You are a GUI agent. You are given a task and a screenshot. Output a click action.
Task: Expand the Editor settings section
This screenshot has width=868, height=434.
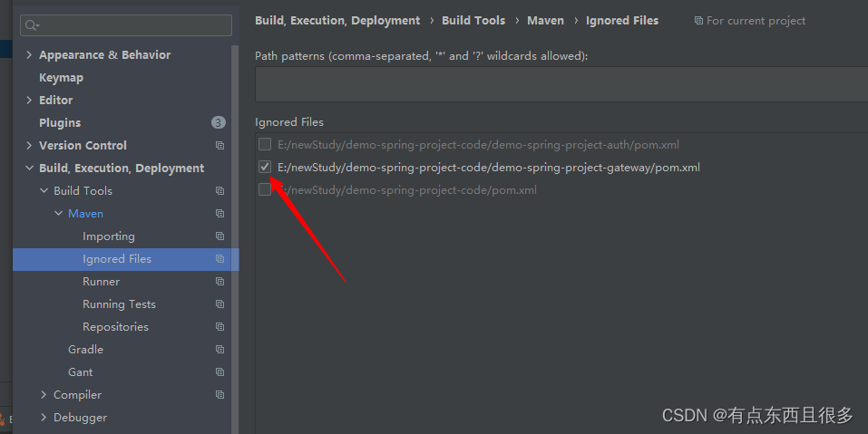[29, 100]
